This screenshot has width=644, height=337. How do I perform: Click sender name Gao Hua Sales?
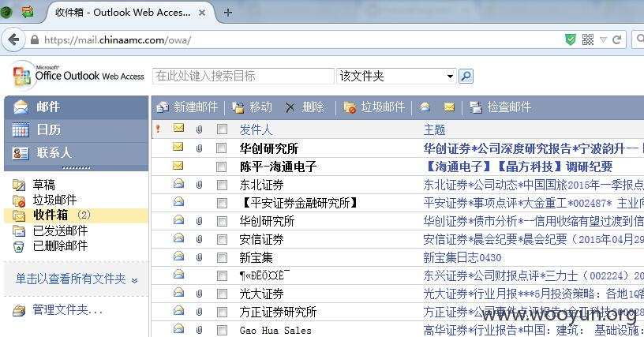(275, 331)
